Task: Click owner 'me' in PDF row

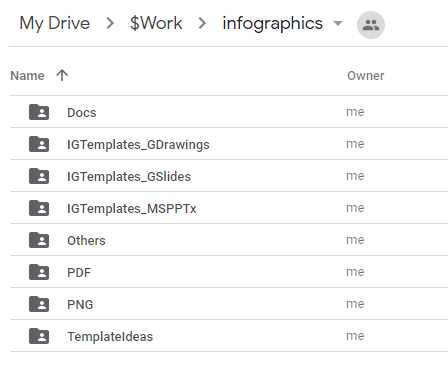Action: tap(355, 272)
